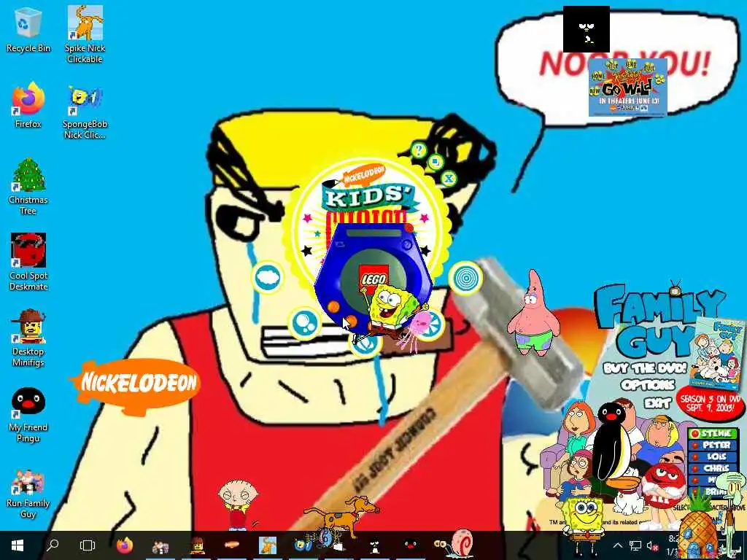Screen dimensions: 747x560
Task: Click the square window bubble on Kids' Choice widget
Action: click(435, 162)
